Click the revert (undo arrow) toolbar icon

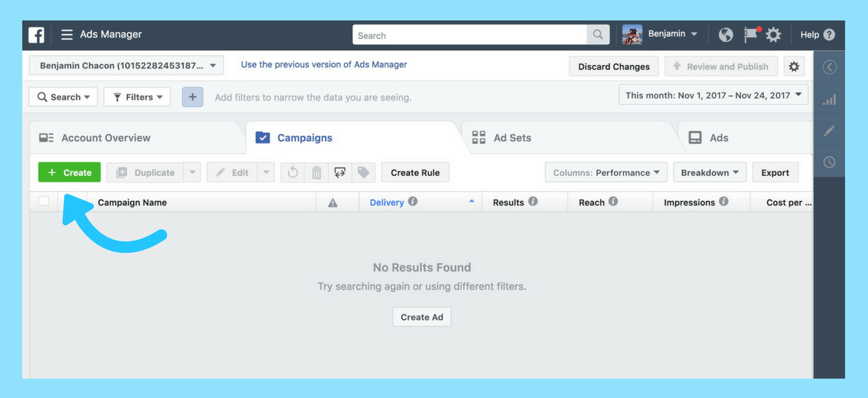(293, 173)
